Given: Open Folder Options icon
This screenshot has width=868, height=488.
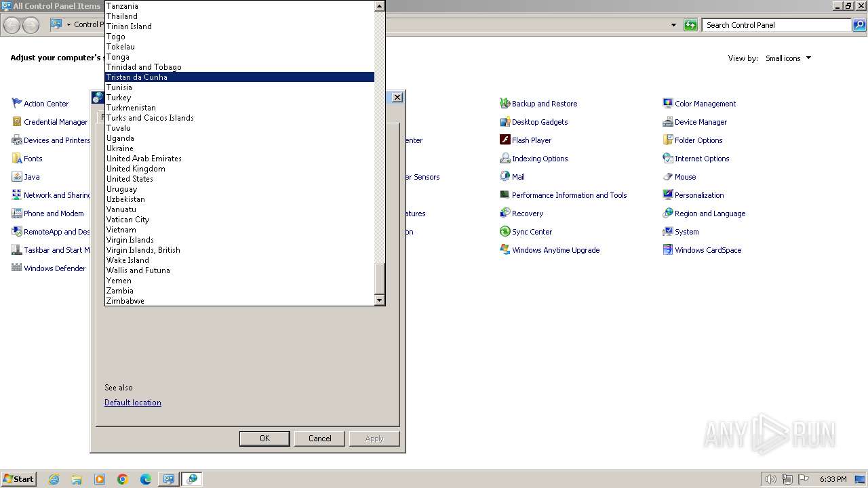Looking at the screenshot, I should click(668, 140).
